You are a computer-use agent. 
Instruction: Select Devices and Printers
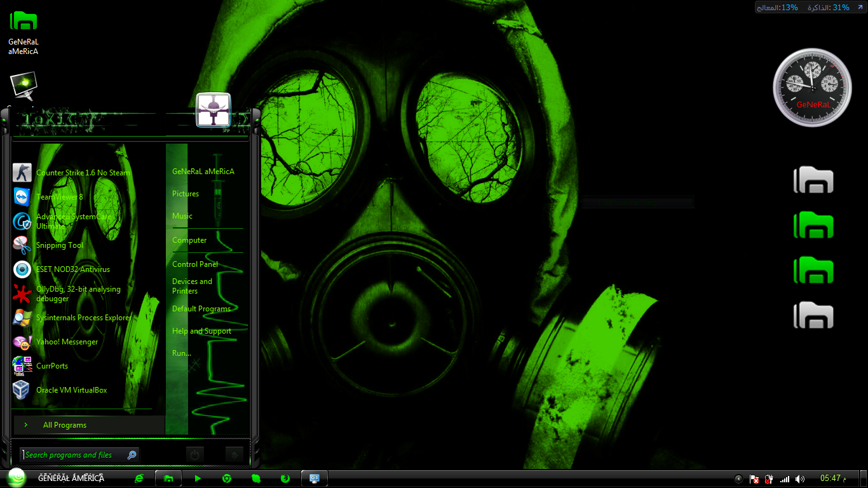click(192, 286)
